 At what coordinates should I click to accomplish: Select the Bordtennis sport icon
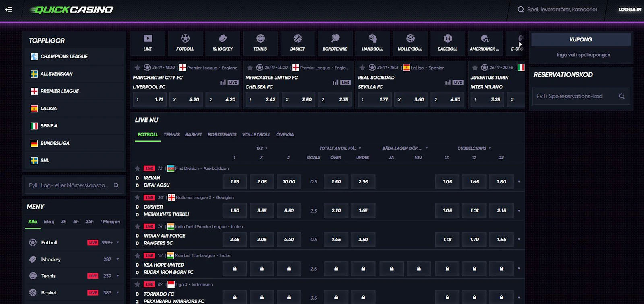335,43
